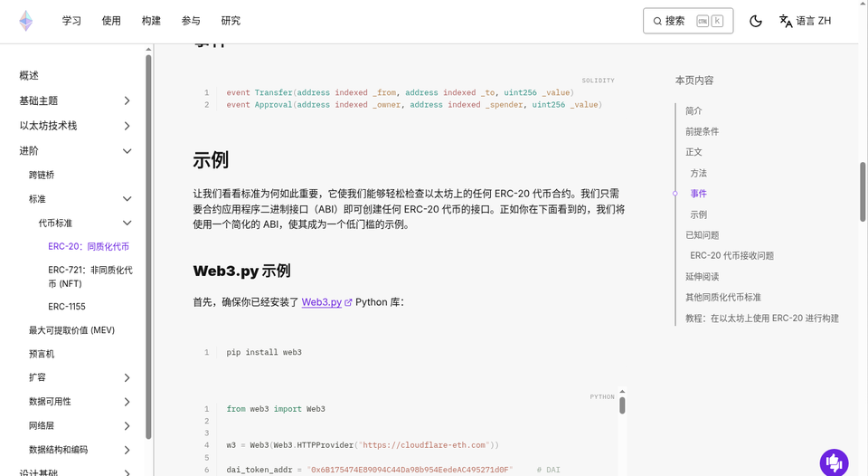
Task: Open the 使用 menu
Action: 111,21
